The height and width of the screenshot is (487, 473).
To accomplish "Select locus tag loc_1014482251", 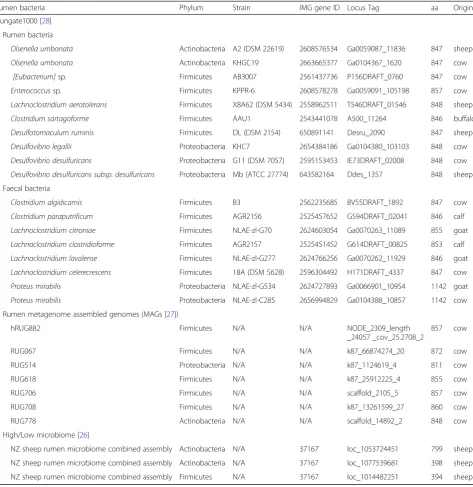I will (x=372, y=477).
